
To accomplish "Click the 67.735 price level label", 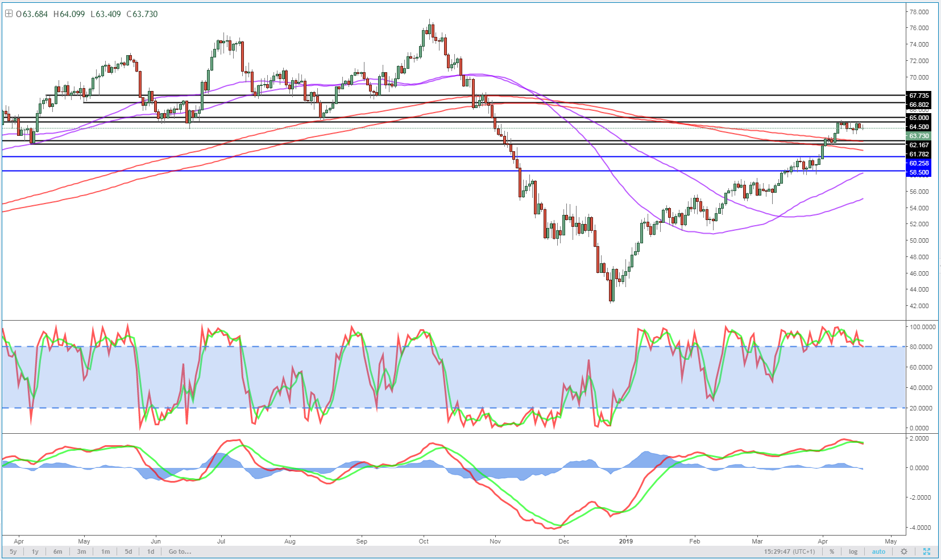I will (x=919, y=96).
